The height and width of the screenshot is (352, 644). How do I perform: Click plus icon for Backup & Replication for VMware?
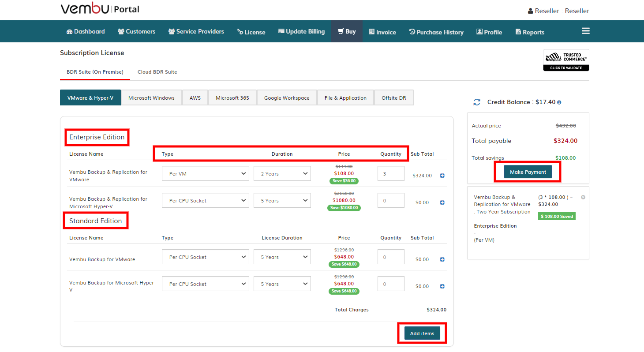tap(442, 176)
